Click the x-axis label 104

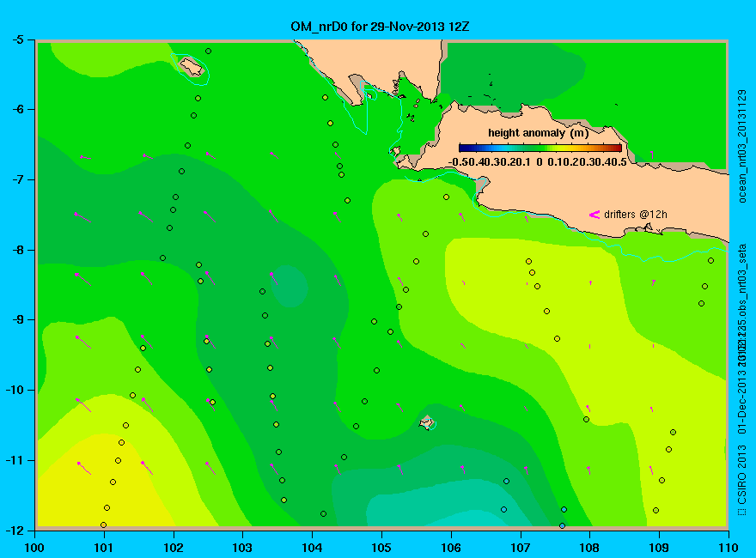[x=312, y=548]
